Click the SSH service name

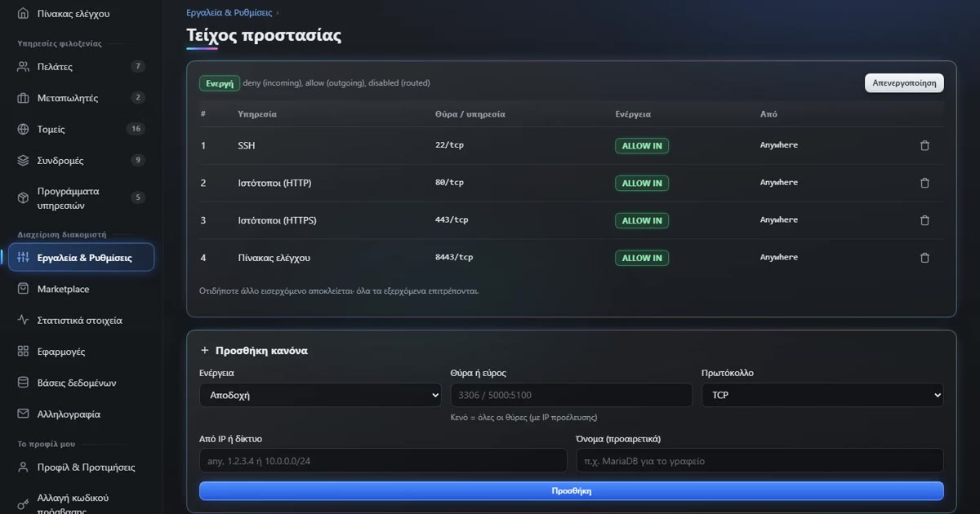click(x=246, y=145)
